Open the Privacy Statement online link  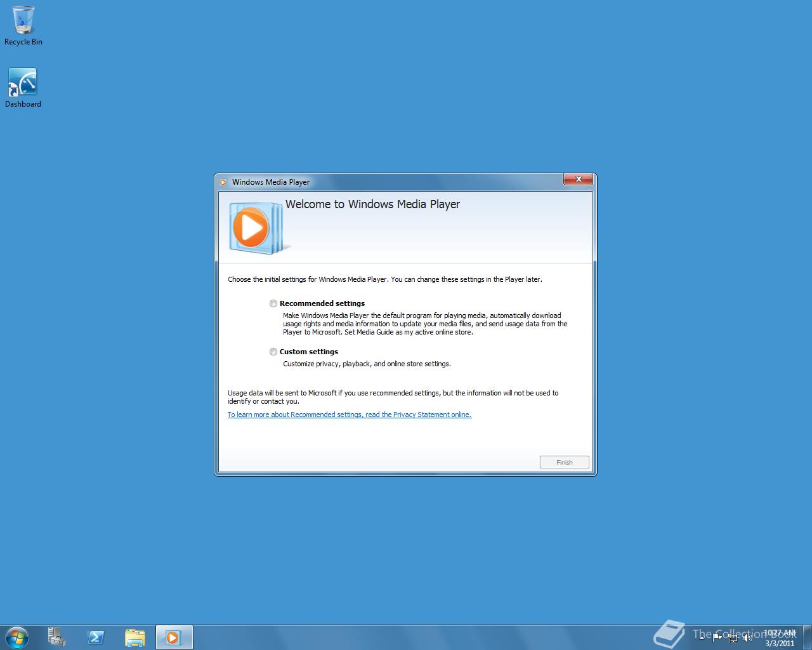point(350,415)
